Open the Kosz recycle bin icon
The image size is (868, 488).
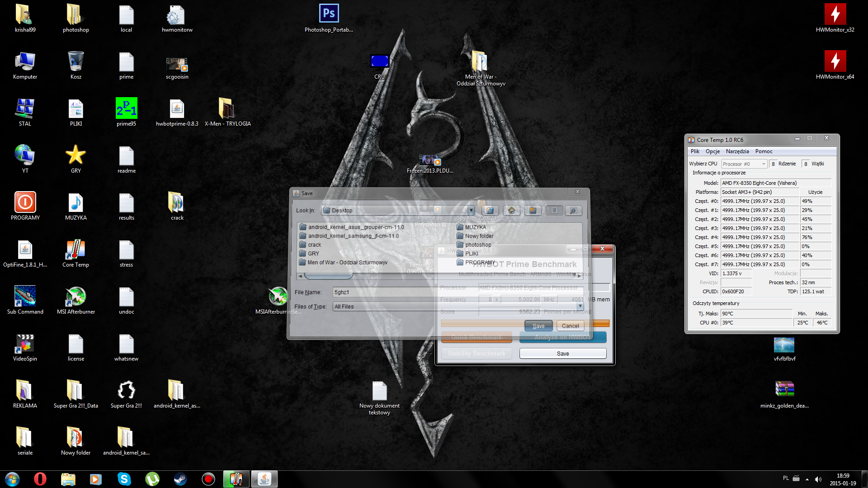[x=75, y=66]
